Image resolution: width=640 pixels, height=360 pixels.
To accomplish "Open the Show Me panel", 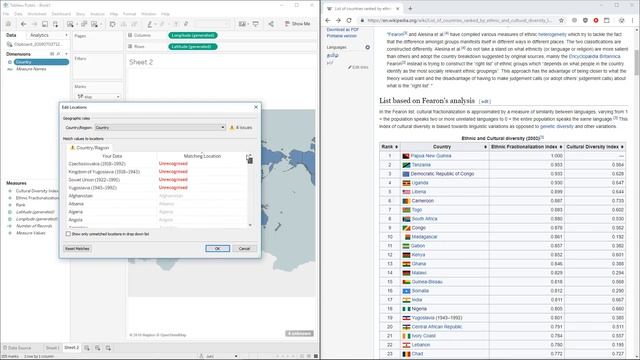I will pos(298,24).
